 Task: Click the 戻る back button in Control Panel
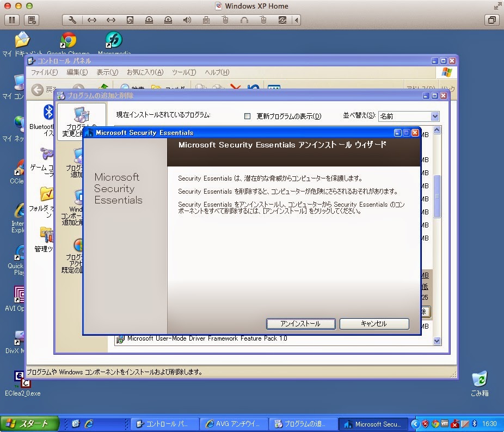click(44, 89)
